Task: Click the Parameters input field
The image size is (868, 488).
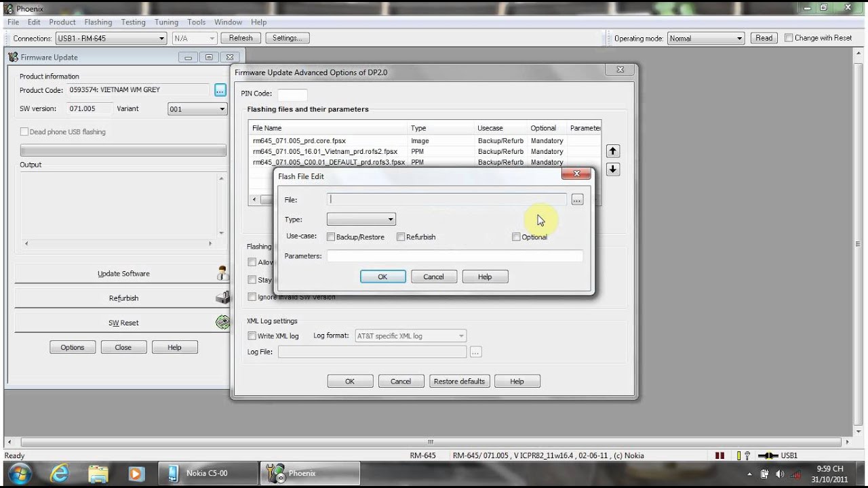Action: (455, 256)
